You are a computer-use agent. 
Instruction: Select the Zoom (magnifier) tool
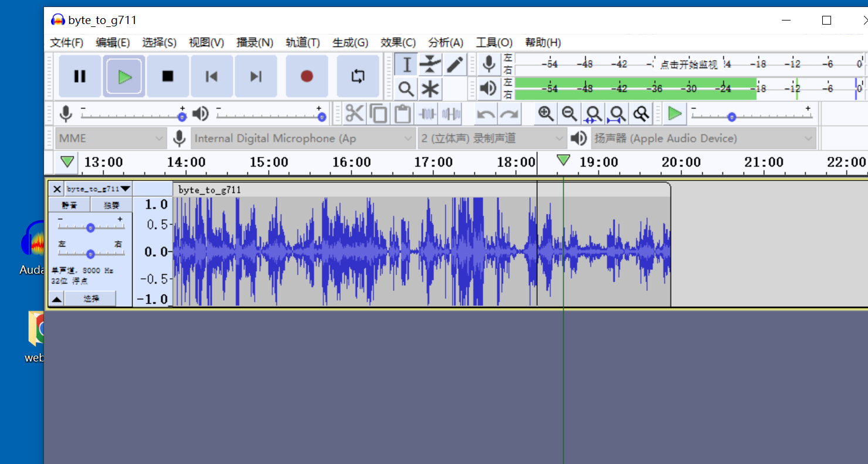(406, 89)
